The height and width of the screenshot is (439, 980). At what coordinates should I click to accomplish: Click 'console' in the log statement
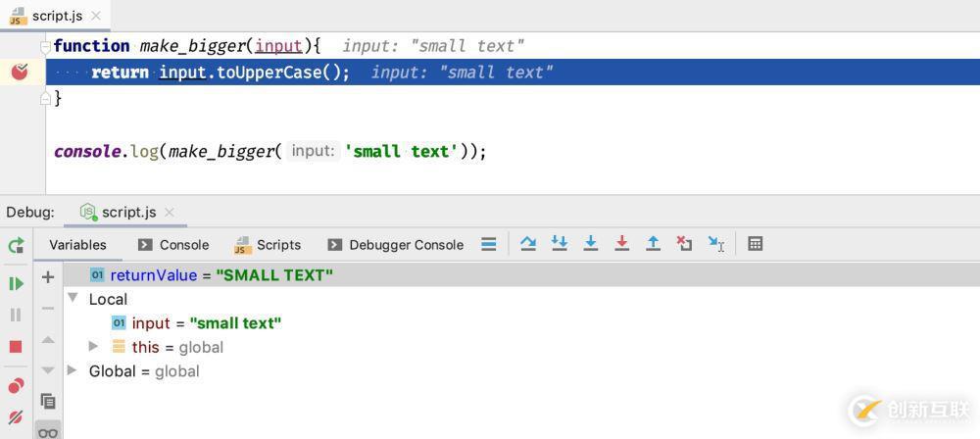coord(85,151)
